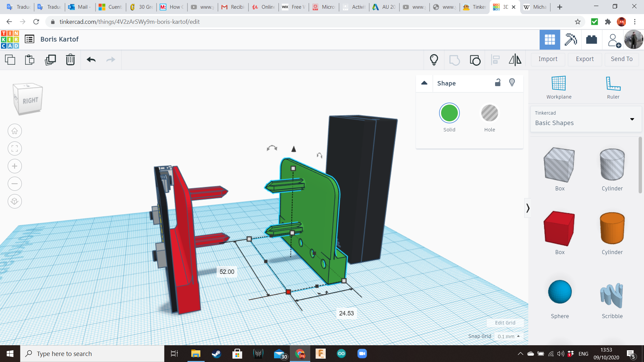The height and width of the screenshot is (362, 644).
Task: Set shape to Hole mode
Action: pyautogui.click(x=489, y=114)
